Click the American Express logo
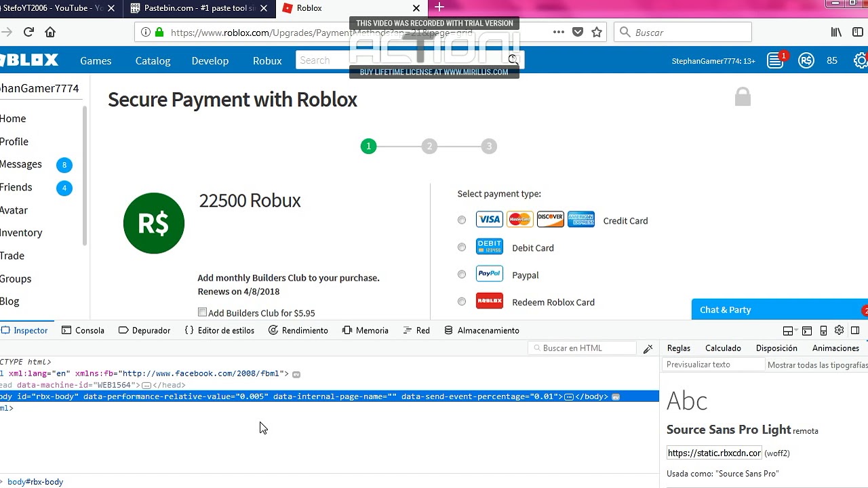This screenshot has height=488, width=868. coord(581,220)
